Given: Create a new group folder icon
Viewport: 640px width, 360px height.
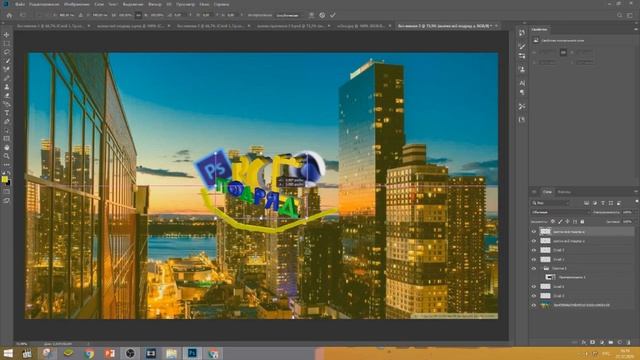Looking at the screenshot, I should (x=611, y=342).
